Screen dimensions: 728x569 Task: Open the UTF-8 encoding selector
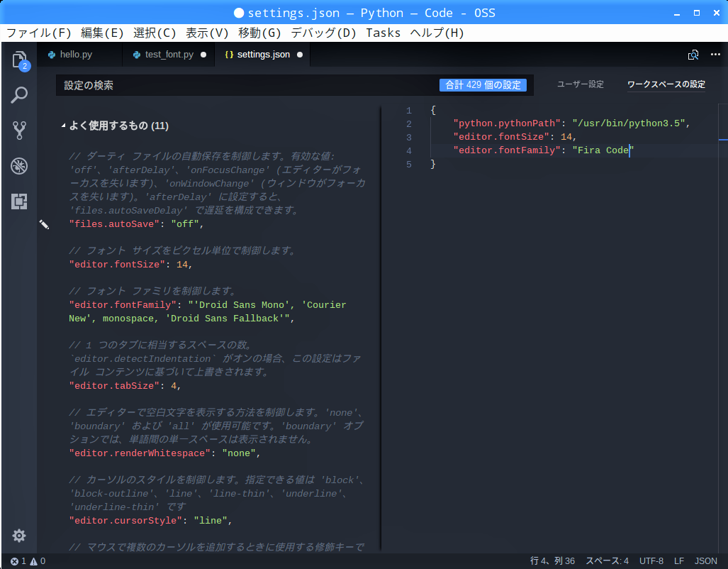(651, 561)
